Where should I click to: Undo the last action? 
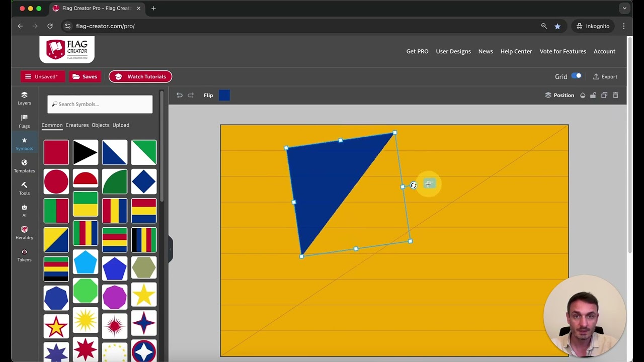[180, 95]
